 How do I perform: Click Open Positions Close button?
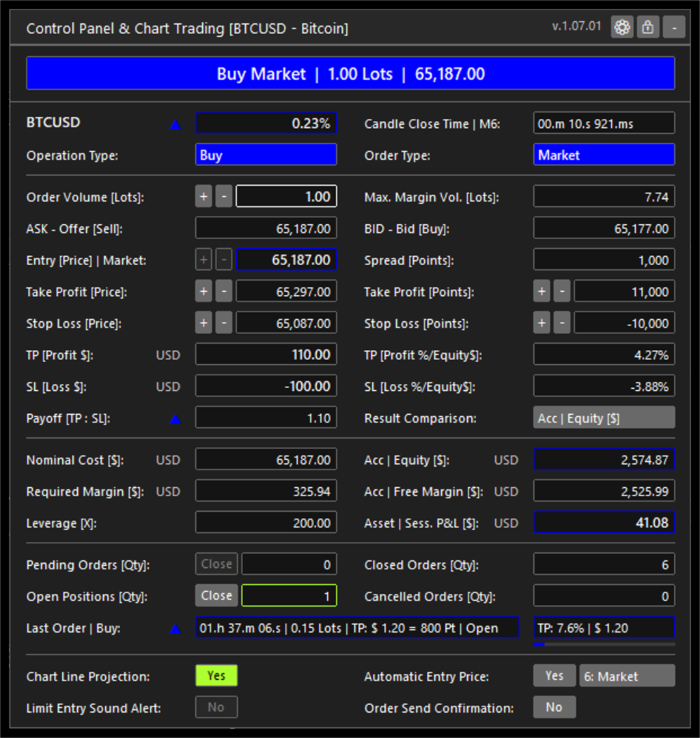[216, 595]
